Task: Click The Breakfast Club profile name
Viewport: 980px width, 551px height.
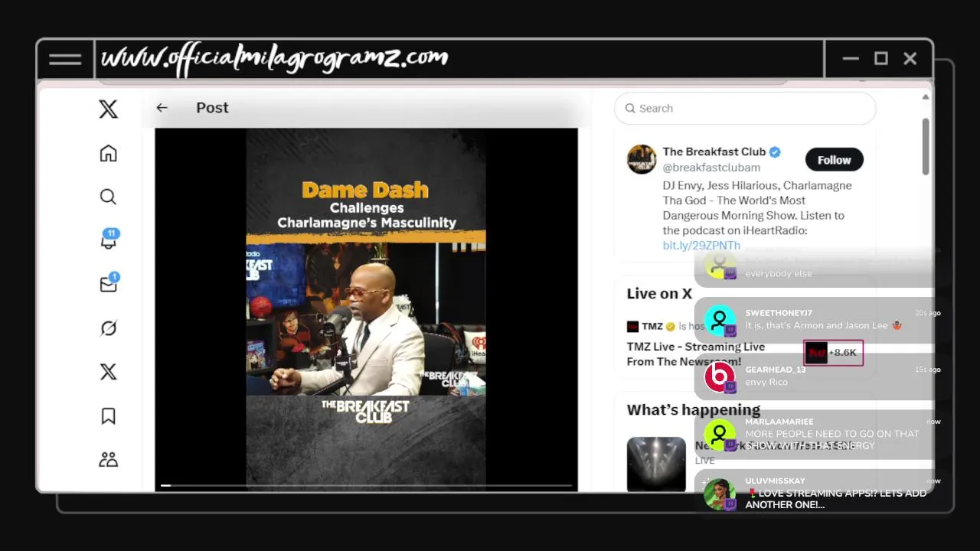Action: pos(714,152)
